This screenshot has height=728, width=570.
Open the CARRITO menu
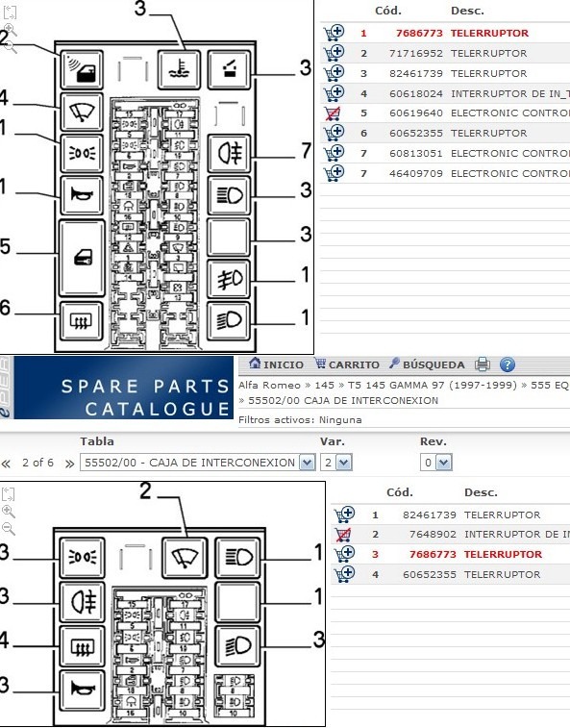click(347, 364)
